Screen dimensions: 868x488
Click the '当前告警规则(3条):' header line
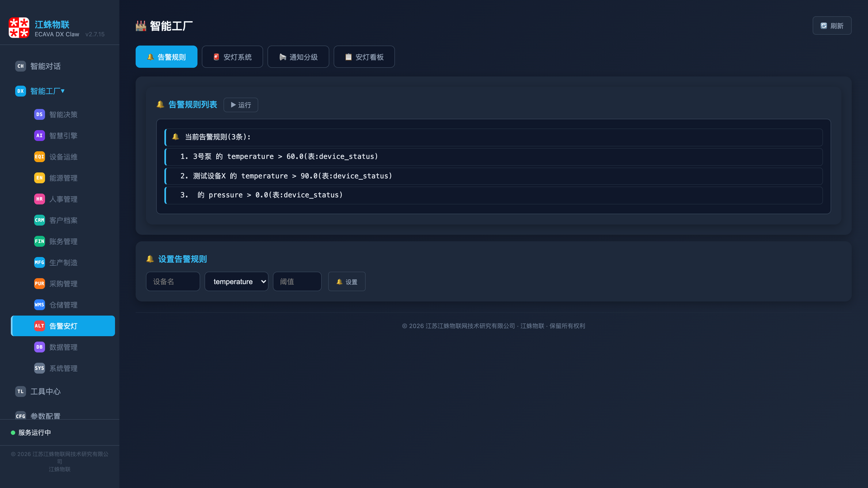pyautogui.click(x=494, y=137)
